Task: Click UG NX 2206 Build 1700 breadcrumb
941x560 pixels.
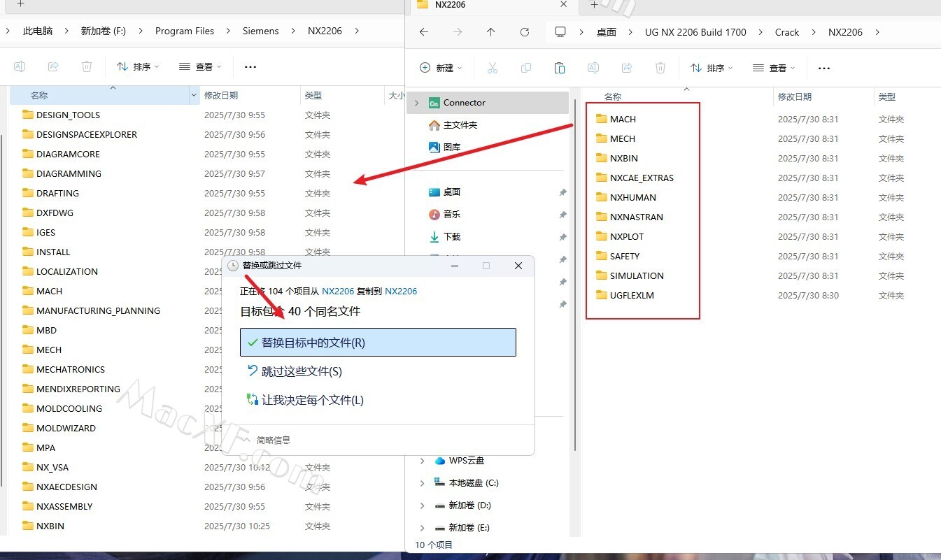Action: 695,32
